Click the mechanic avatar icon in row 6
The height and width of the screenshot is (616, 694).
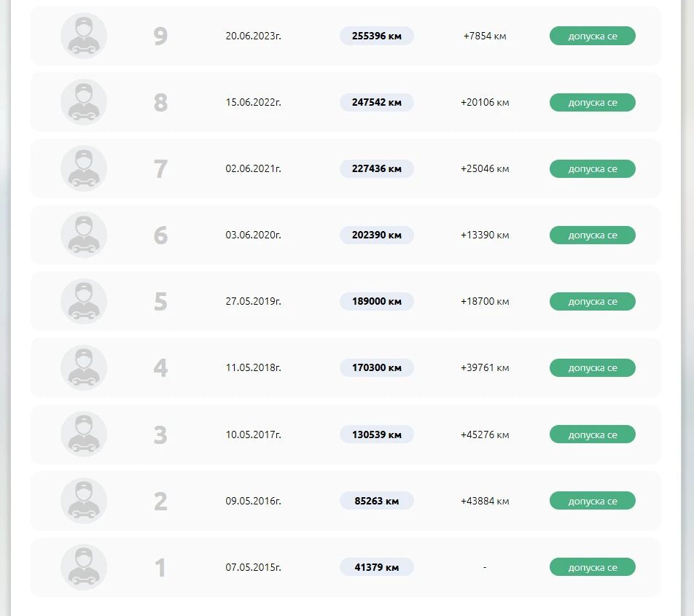point(84,235)
